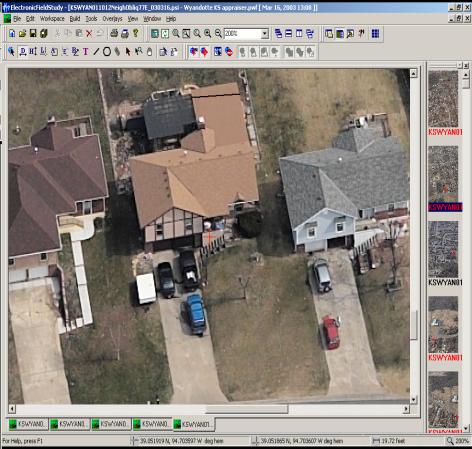472x449 pixels.
Task: Click the red diamond pin icon
Action: [204, 52]
